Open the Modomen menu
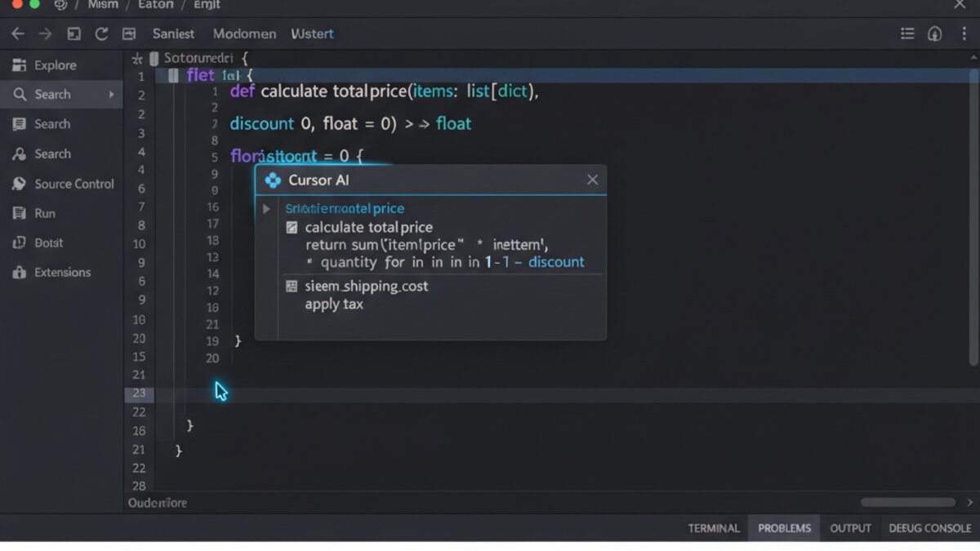This screenshot has width=980, height=551. (244, 33)
